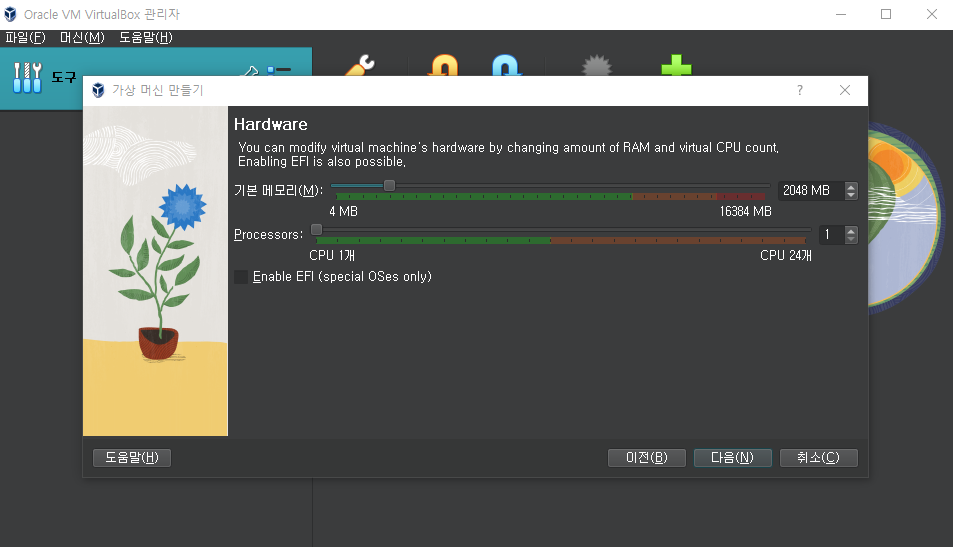The image size is (953, 547).
Task: Click the green plus Add machine icon
Action: 676,65
